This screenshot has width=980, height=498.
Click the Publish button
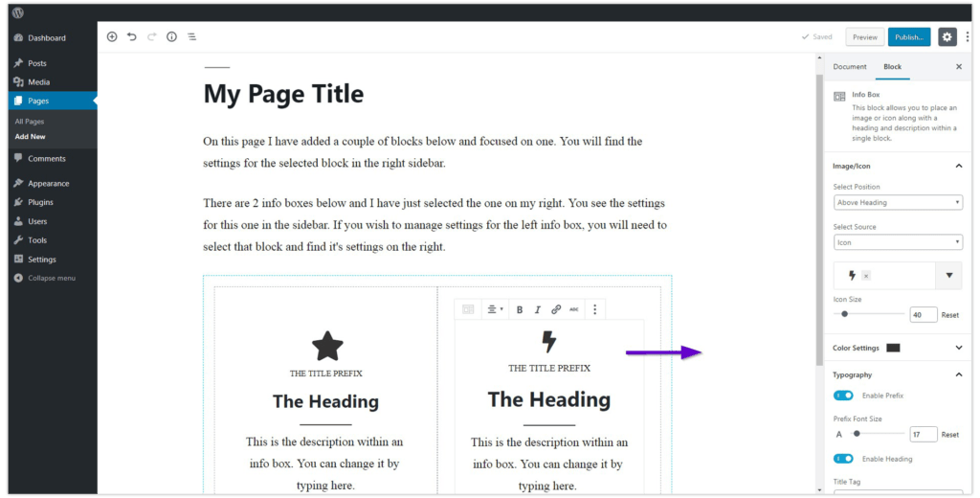tap(908, 36)
